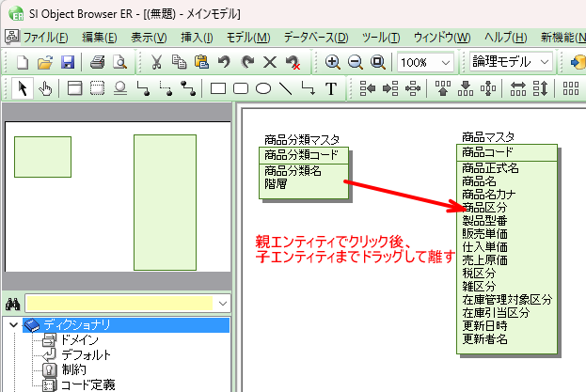Make selected objects the same width

pos(518,89)
